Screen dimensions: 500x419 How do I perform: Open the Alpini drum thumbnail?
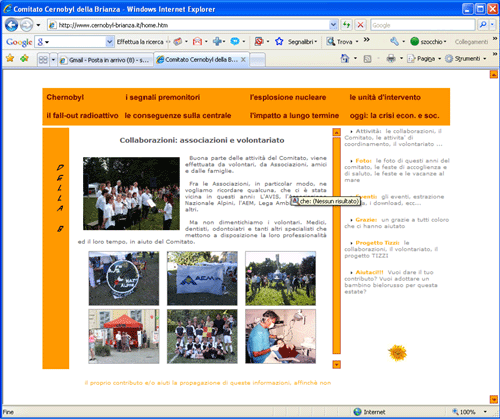[124, 278]
